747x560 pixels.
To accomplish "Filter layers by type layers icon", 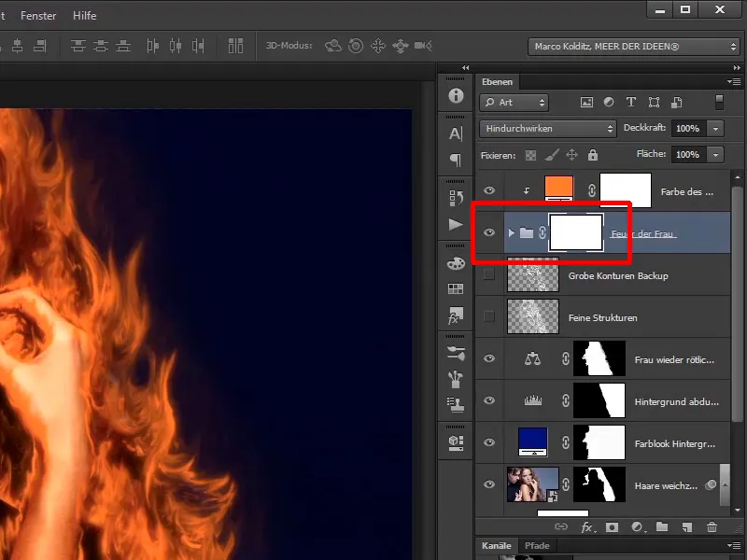I will tap(631, 102).
